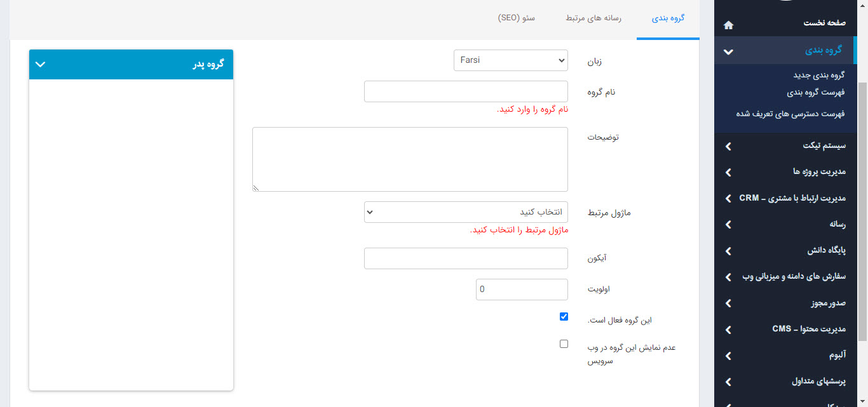Uncheck the این گروه فعال است checkbox
This screenshot has height=407, width=868.
pos(564,316)
